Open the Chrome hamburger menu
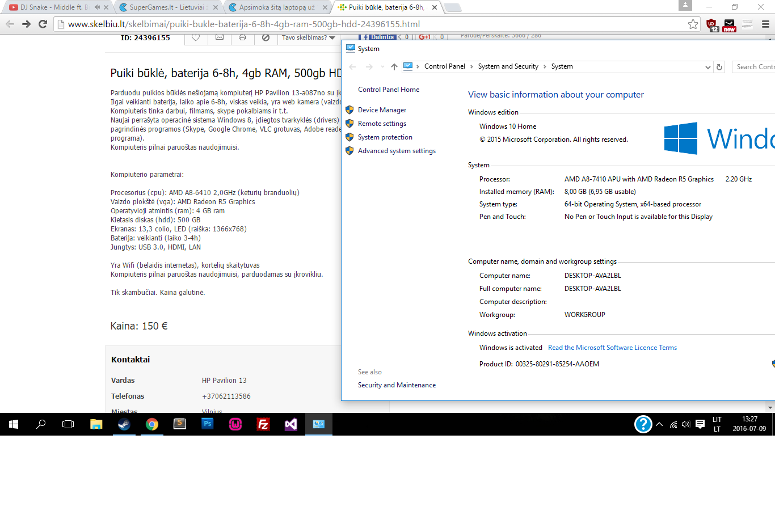 pos(765,24)
